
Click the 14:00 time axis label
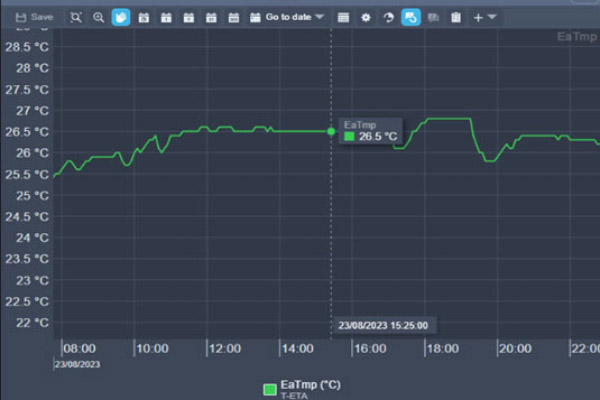tap(298, 349)
